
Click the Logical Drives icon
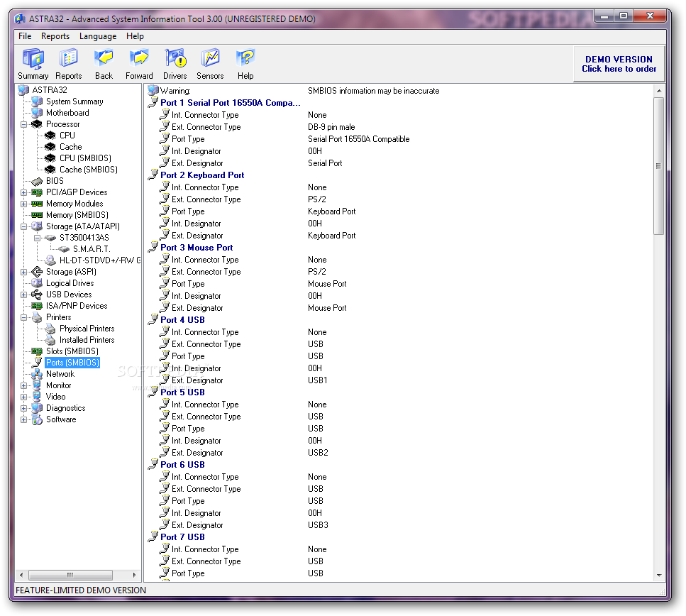[37, 283]
